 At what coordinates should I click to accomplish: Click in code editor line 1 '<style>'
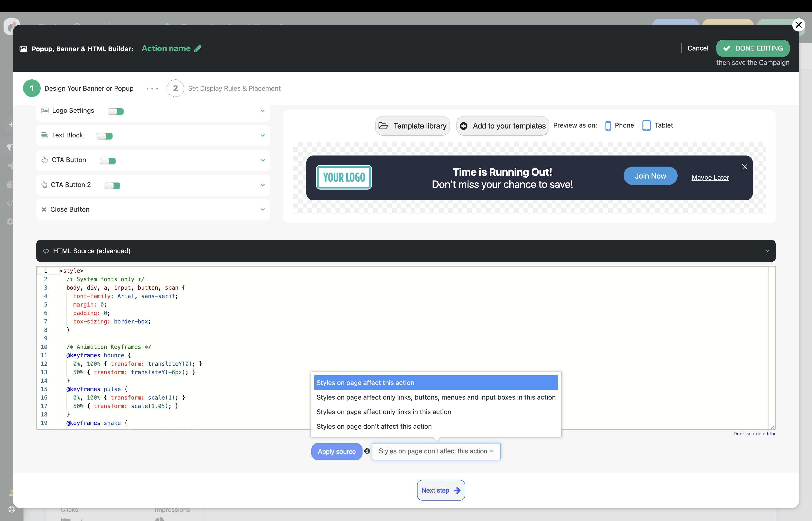(71, 271)
